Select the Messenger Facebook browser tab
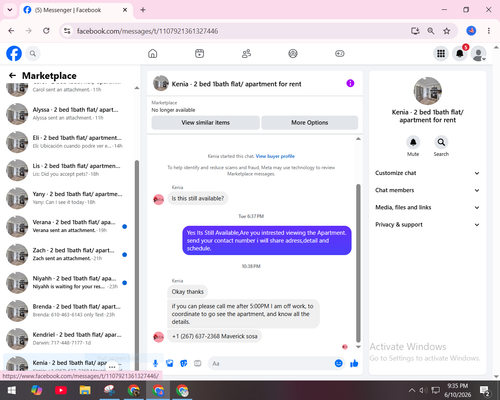500x400 pixels. (76, 10)
